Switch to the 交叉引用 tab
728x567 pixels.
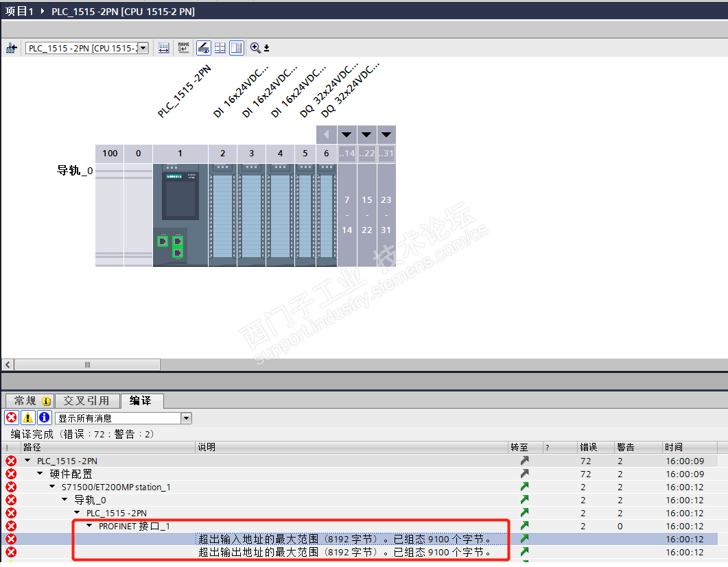coord(86,401)
